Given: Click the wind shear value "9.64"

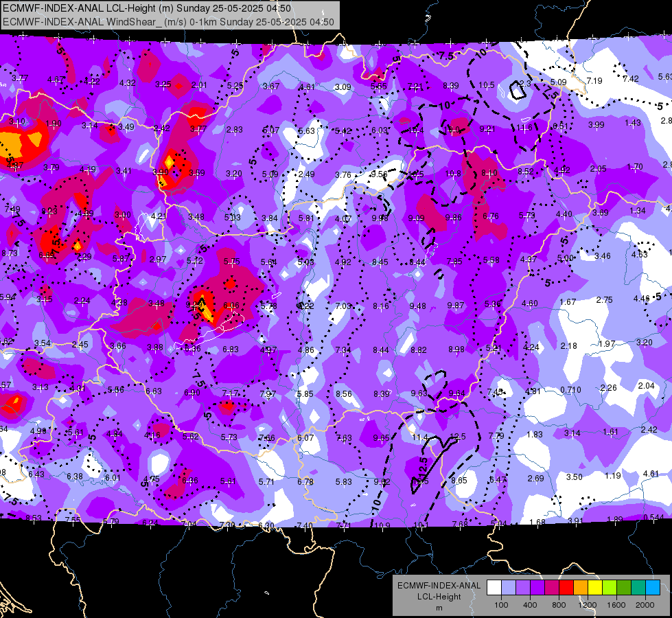Looking at the screenshot, I should (457, 393).
